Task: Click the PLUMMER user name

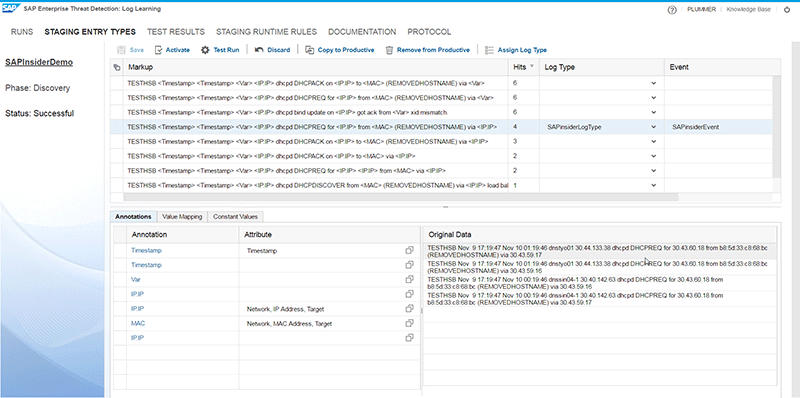Action: 702,10
